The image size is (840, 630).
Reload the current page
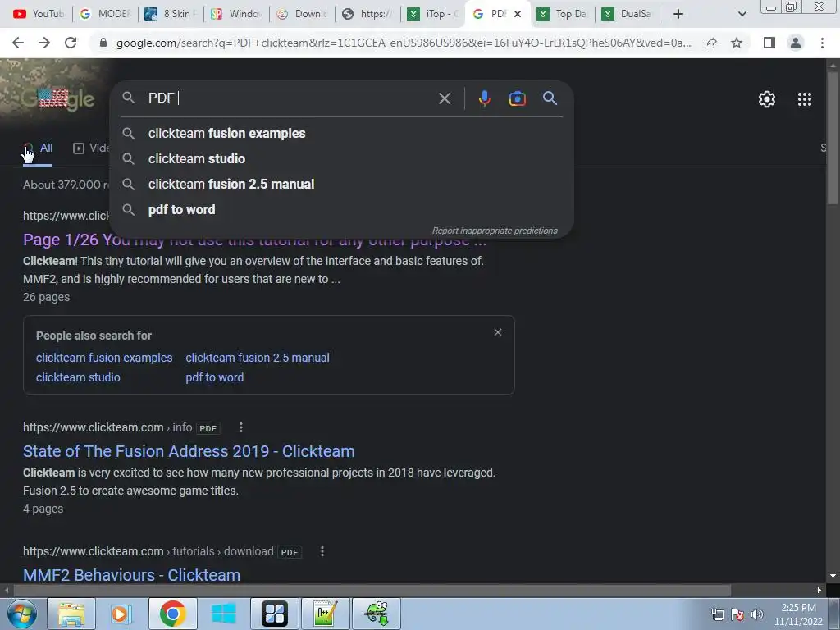(x=71, y=43)
